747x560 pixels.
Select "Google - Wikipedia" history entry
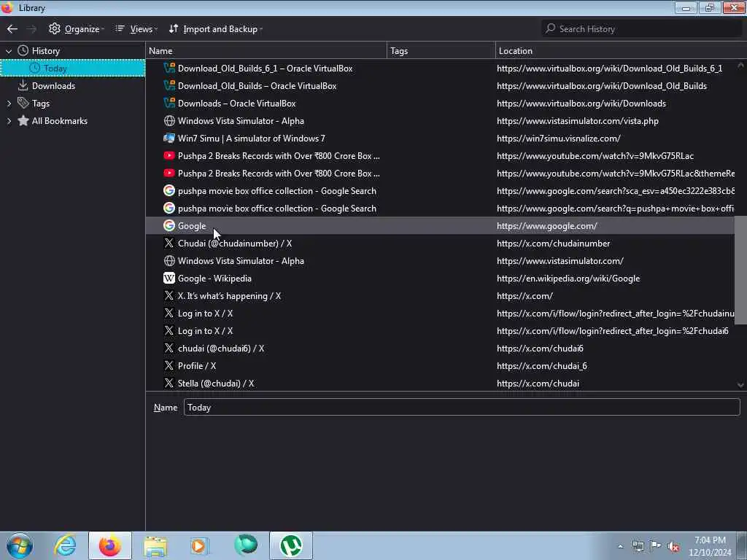click(x=214, y=279)
